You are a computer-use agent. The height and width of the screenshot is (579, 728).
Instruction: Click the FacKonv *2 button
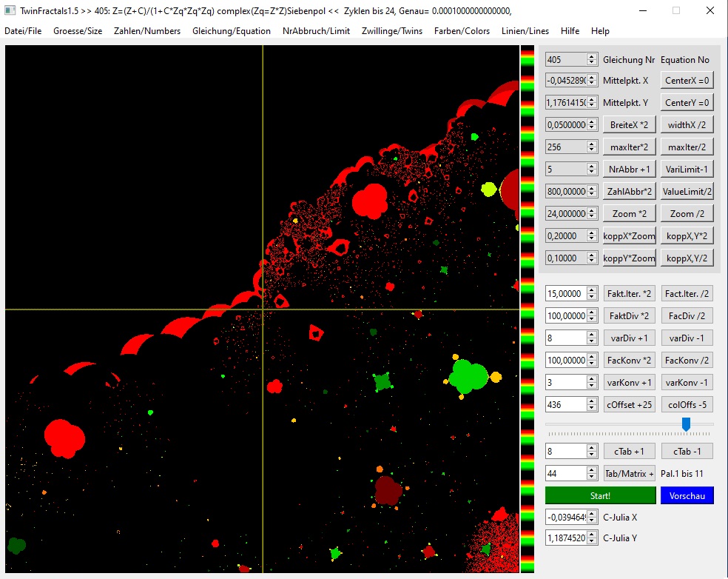pos(629,360)
